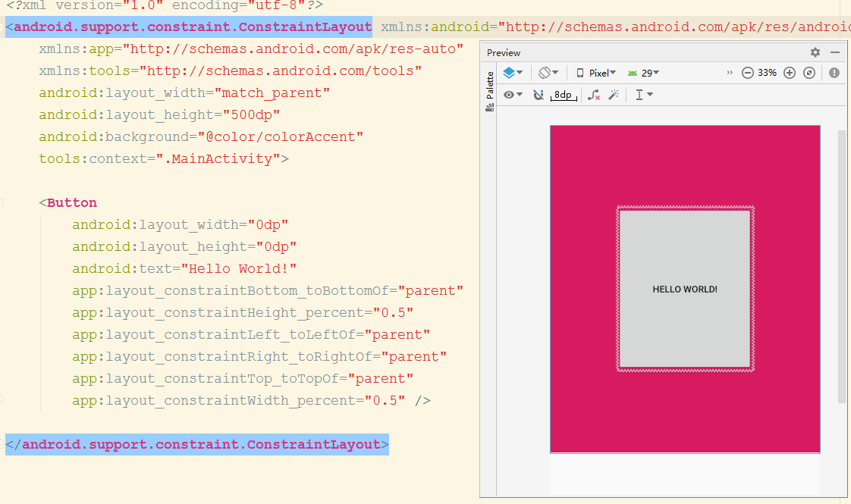Expand hidden toolbar items with double chevron
The width and height of the screenshot is (851, 504).
click(x=730, y=72)
